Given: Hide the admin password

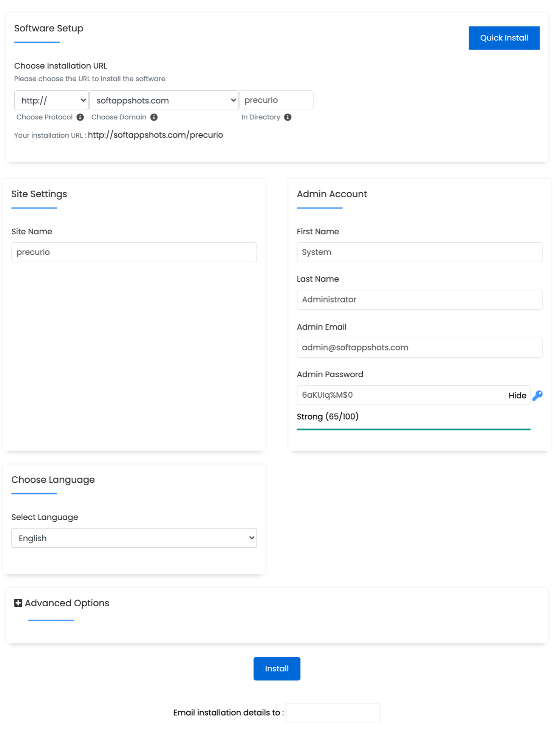Looking at the screenshot, I should point(517,395).
